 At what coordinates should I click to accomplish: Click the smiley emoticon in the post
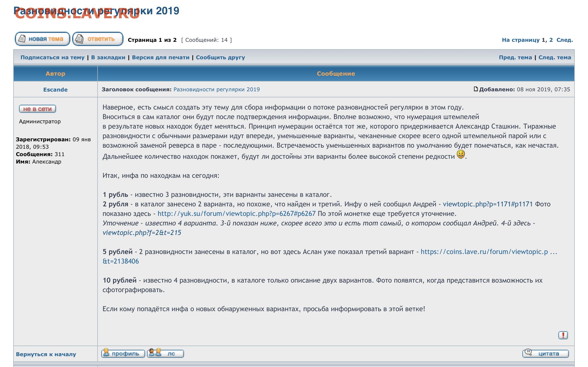[461, 154]
